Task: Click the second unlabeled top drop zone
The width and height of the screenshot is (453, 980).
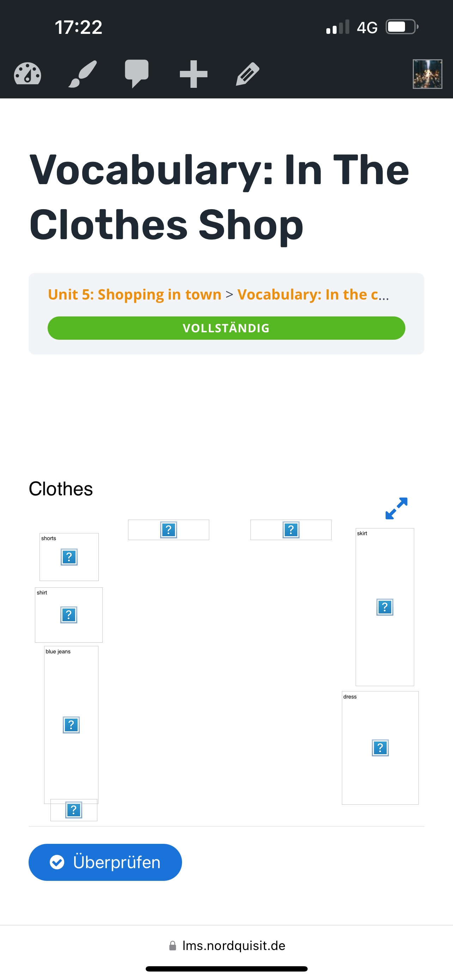Action: point(291,530)
